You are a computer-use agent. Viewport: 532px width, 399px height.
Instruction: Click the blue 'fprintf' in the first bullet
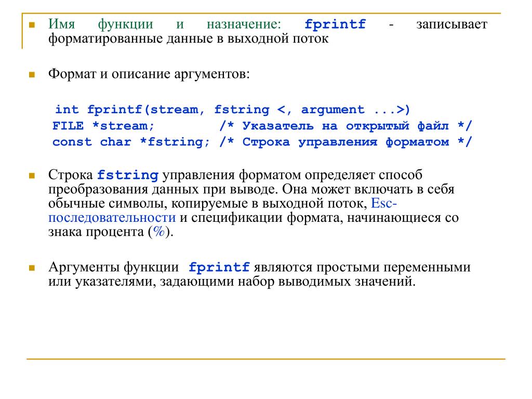[x=335, y=24]
